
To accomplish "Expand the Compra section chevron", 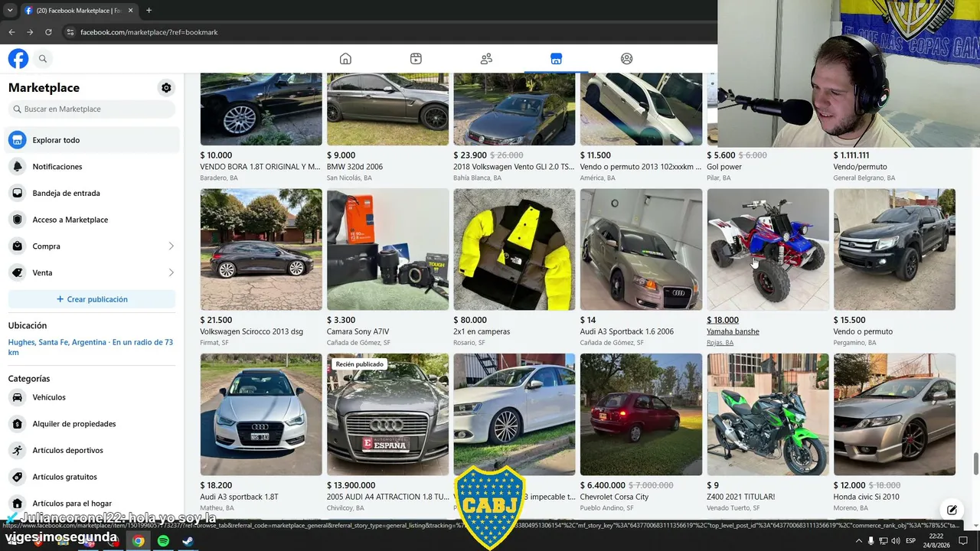I will coord(171,246).
